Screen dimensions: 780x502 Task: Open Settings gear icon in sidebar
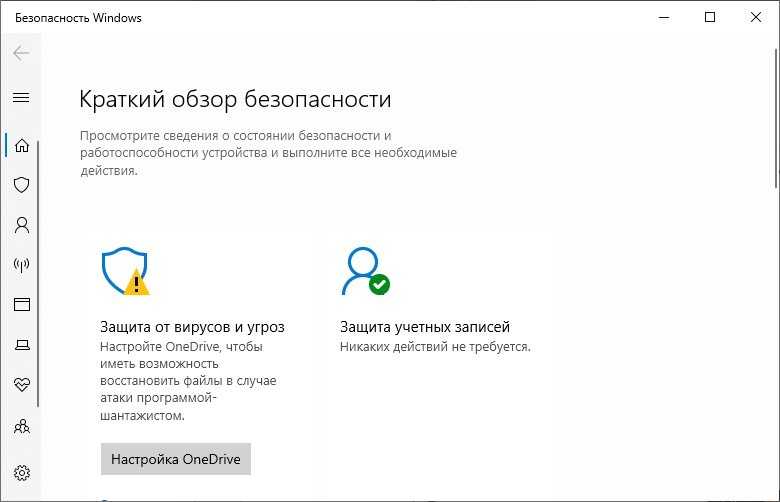[22, 473]
